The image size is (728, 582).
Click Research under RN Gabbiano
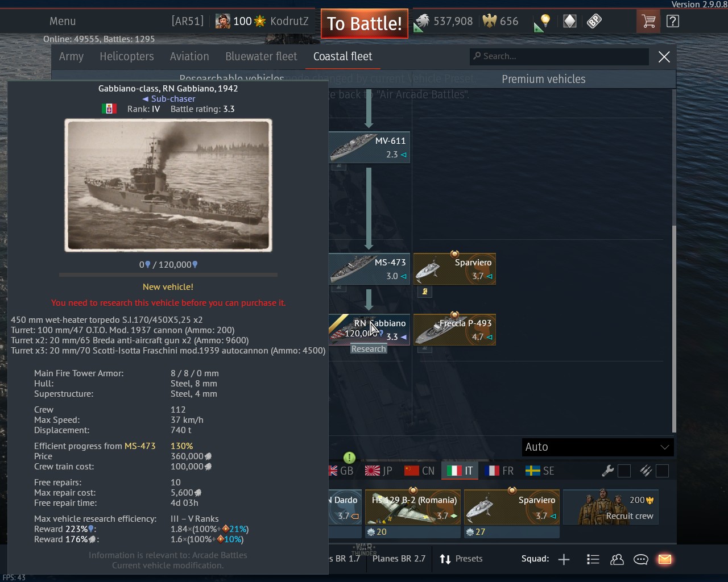369,349
